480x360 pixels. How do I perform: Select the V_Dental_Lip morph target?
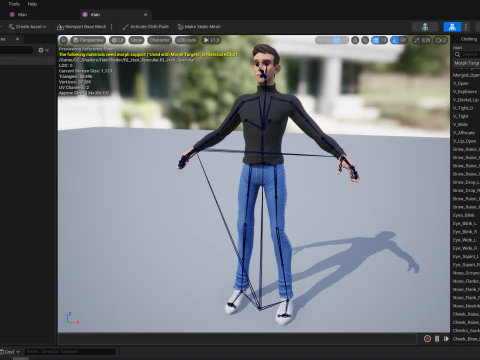466,100
